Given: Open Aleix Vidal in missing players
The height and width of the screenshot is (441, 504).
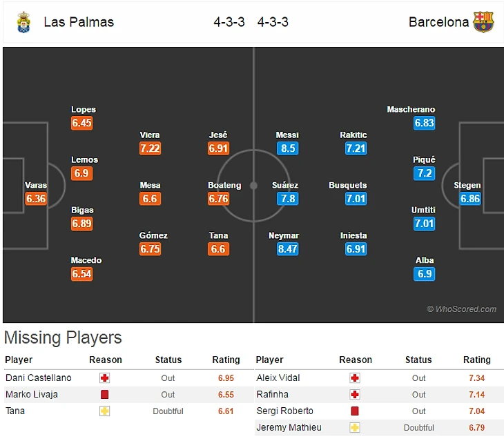Looking at the screenshot, I should pyautogui.click(x=278, y=378).
